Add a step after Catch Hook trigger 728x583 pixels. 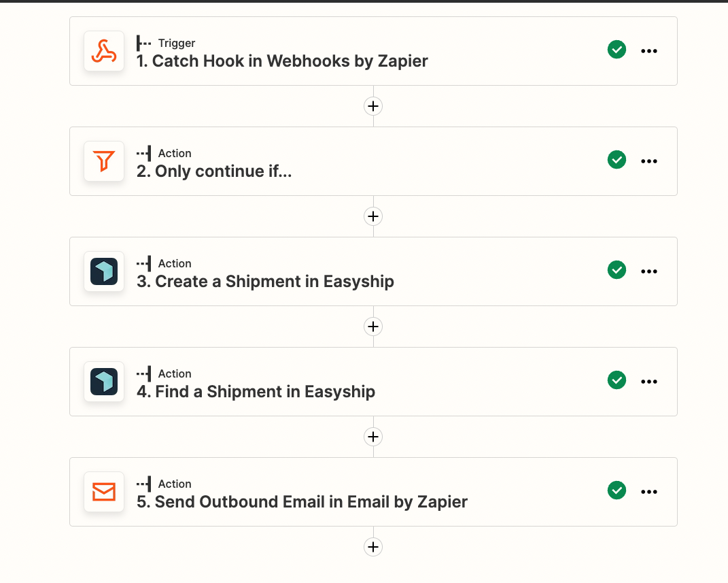pyautogui.click(x=373, y=106)
